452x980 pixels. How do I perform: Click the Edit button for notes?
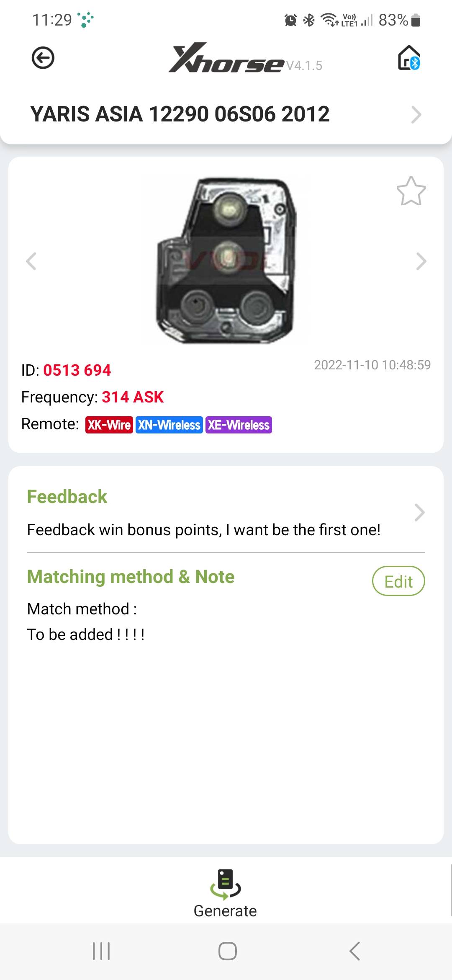[398, 581]
